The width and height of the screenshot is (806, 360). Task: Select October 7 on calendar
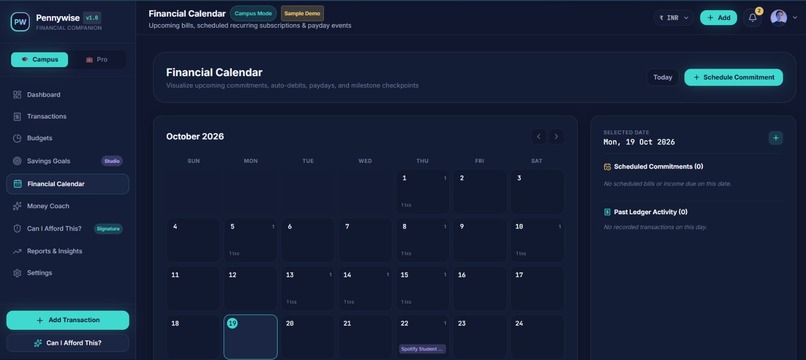(x=365, y=240)
